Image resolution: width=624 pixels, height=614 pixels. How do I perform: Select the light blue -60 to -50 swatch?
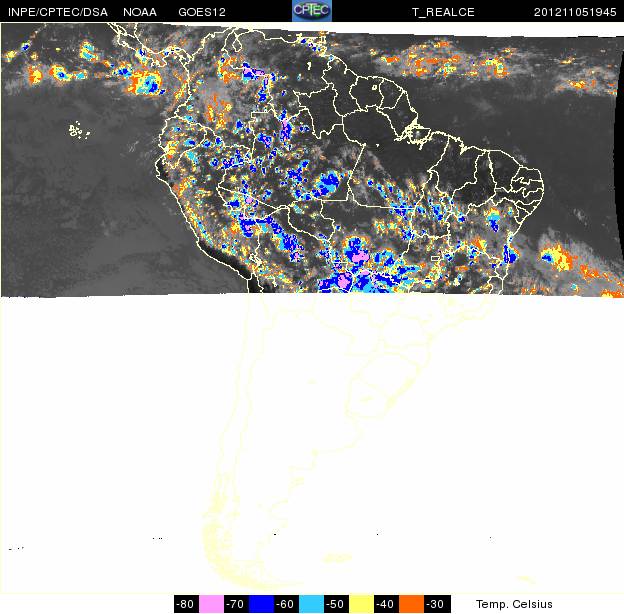pos(311,604)
